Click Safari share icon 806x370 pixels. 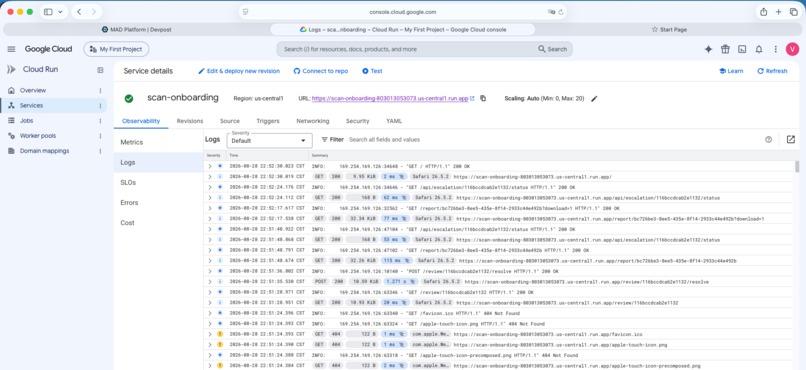763,12
